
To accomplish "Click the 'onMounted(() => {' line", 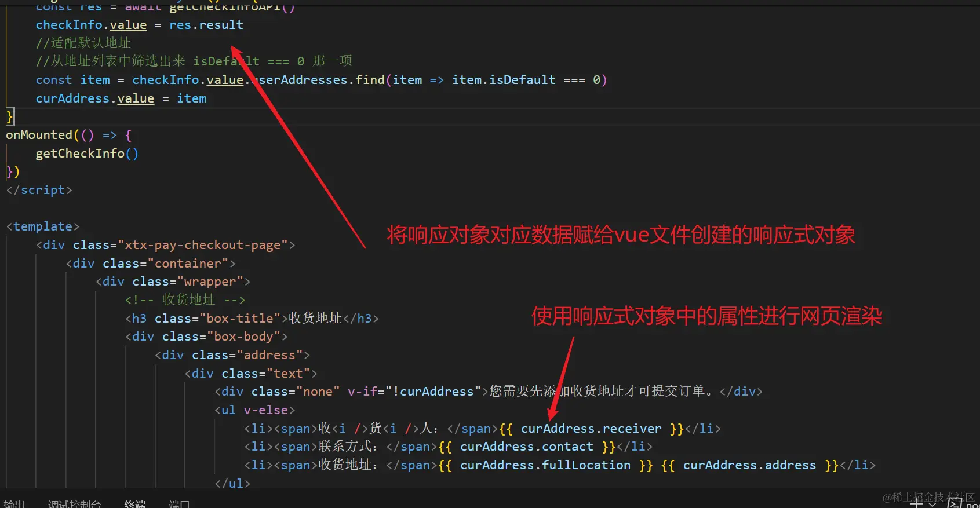I will [x=69, y=135].
